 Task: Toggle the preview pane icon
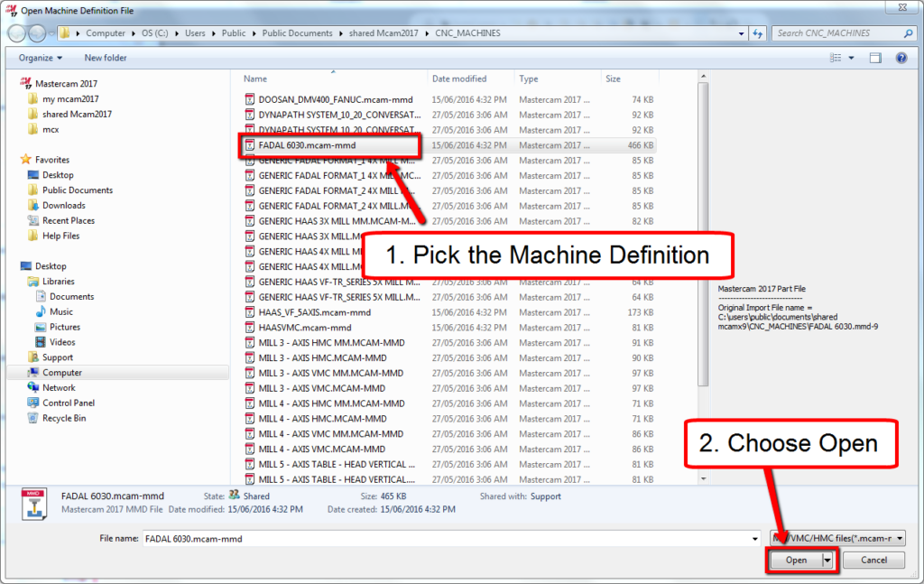(x=875, y=58)
